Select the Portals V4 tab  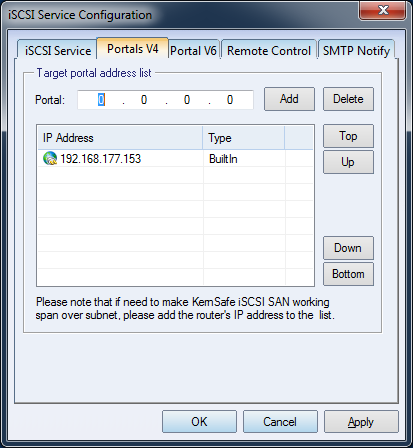pos(132,49)
